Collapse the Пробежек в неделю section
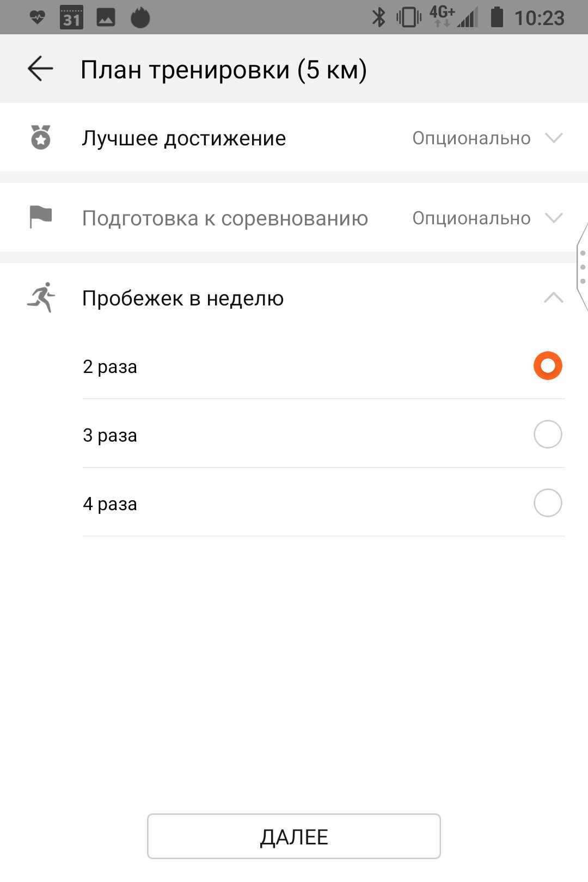The image size is (588, 882). [x=554, y=297]
